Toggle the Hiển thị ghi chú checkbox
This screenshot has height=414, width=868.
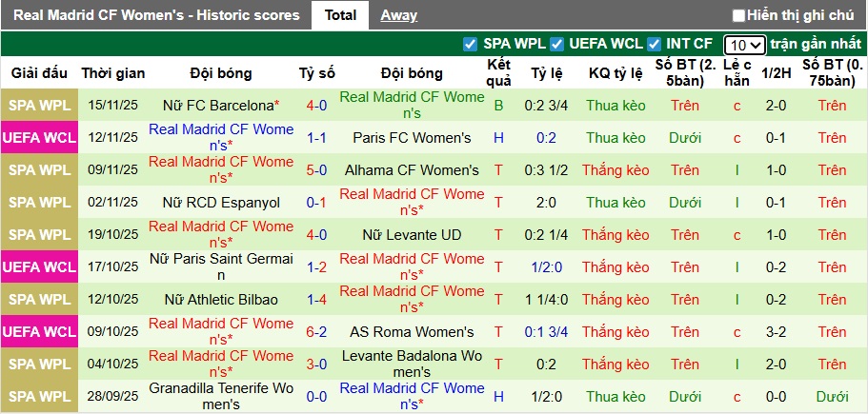tap(739, 15)
